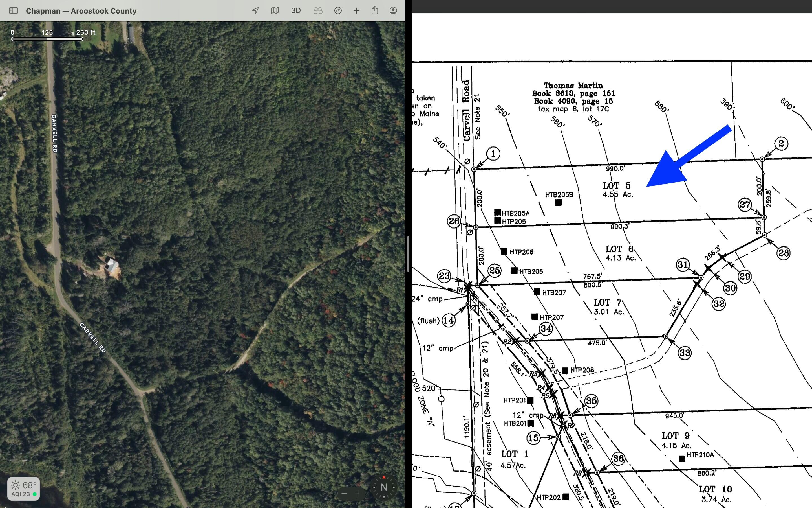The width and height of the screenshot is (812, 508).
Task: Zoom out with the minus map button
Action: (344, 494)
